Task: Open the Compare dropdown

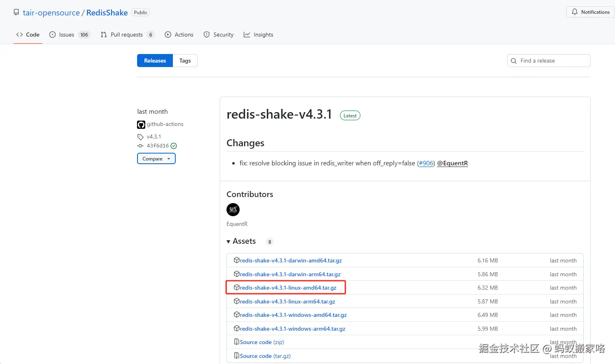Action: coord(156,158)
